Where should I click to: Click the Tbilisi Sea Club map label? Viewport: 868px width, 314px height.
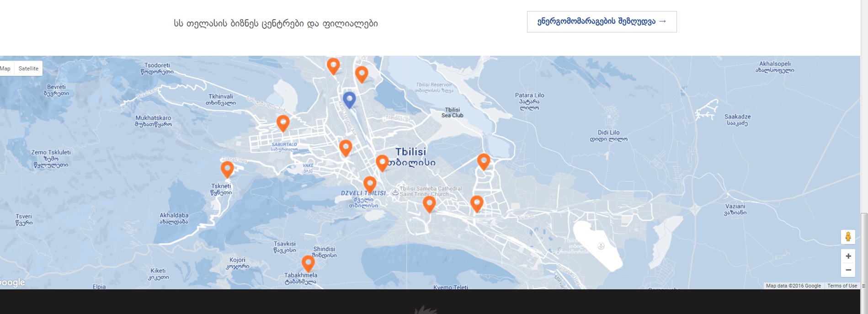click(452, 112)
